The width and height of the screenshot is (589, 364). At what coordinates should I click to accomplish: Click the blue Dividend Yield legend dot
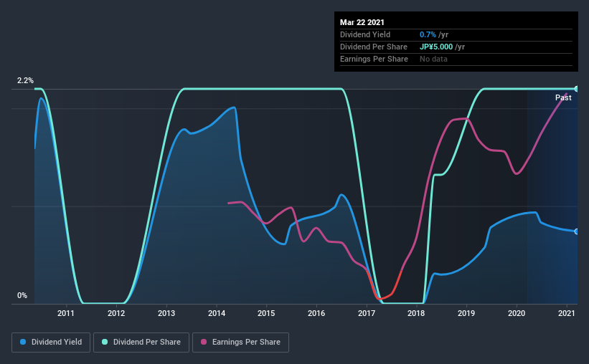[23, 342]
